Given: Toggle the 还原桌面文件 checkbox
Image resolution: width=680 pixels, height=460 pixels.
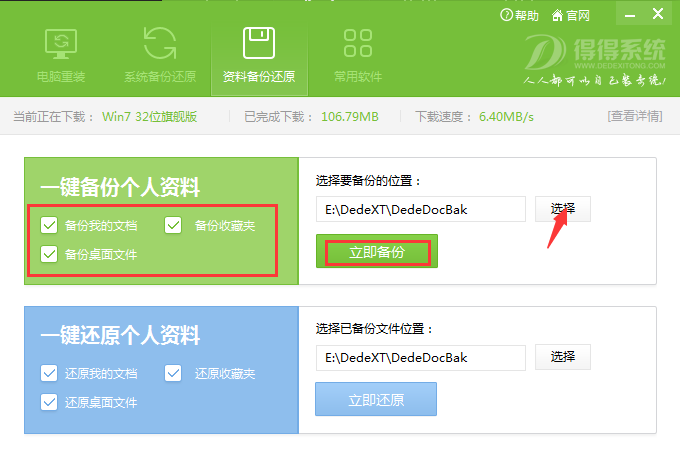Looking at the screenshot, I should [x=49, y=402].
